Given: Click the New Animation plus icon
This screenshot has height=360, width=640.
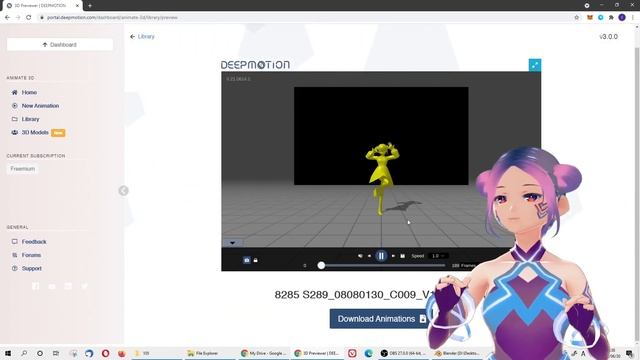Looking at the screenshot, I should click(x=15, y=106).
